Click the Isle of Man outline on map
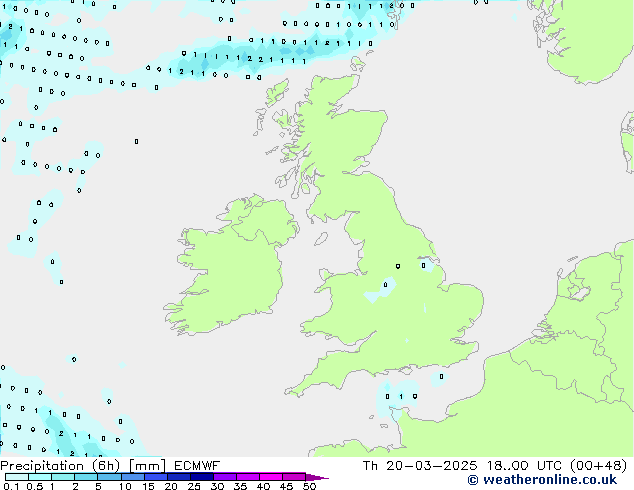This screenshot has height=490, width=634. 321,239
